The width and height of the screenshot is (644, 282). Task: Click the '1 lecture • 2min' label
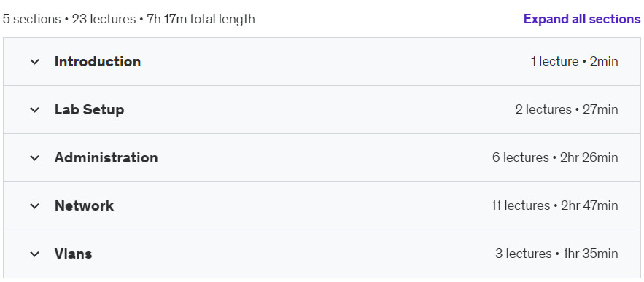(x=574, y=61)
